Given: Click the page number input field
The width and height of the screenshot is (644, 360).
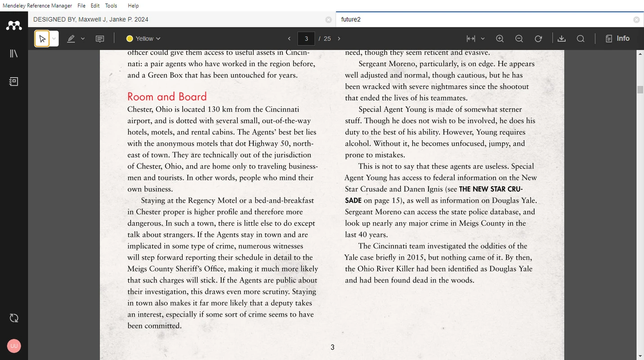Looking at the screenshot, I should point(306,39).
